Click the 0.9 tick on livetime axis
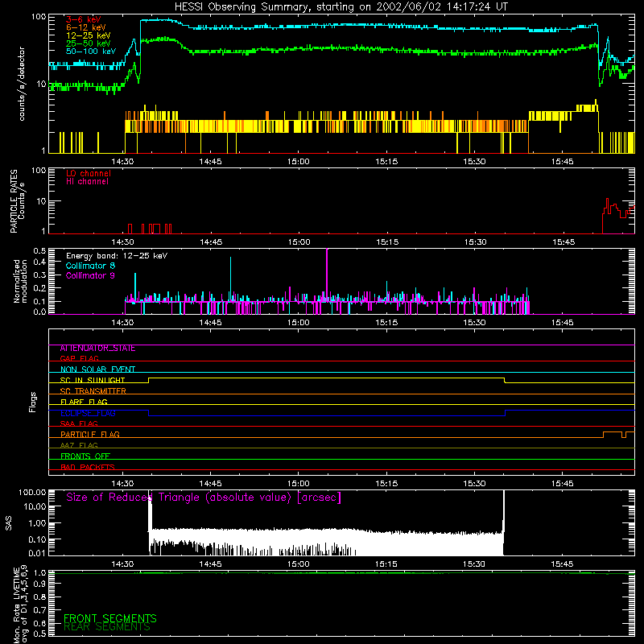 (39, 584)
